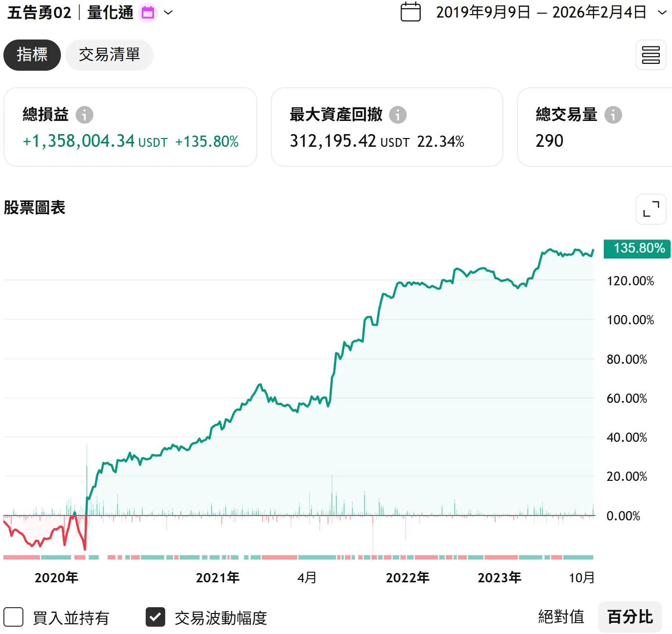Click the 2022年 time axis label
672x634 pixels.
click(x=407, y=578)
